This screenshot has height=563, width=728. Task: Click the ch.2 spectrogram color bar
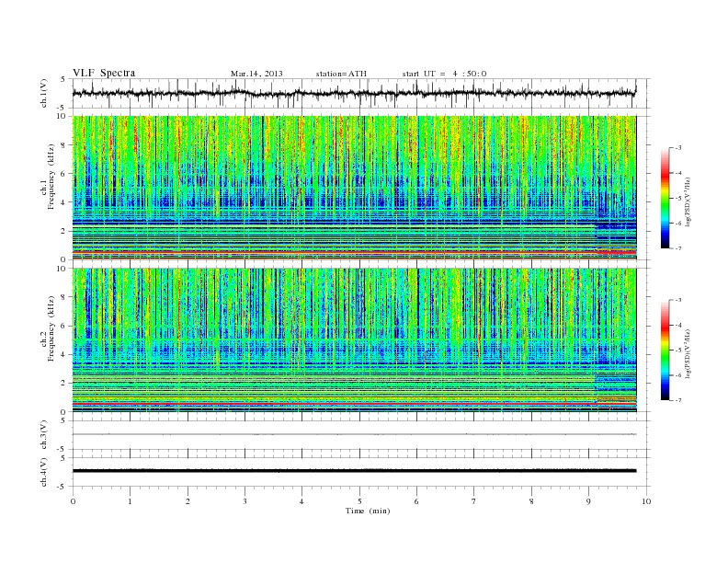[665, 350]
